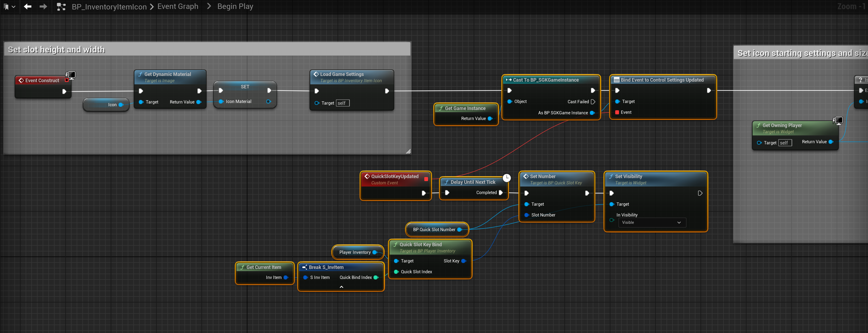Click the self target field on Load Game Settings

click(342, 103)
